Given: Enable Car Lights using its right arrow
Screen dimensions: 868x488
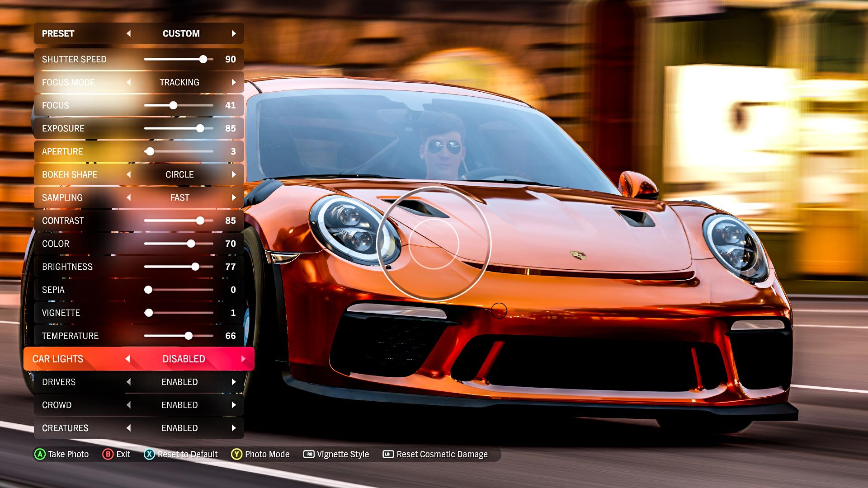Looking at the screenshot, I should [245, 359].
